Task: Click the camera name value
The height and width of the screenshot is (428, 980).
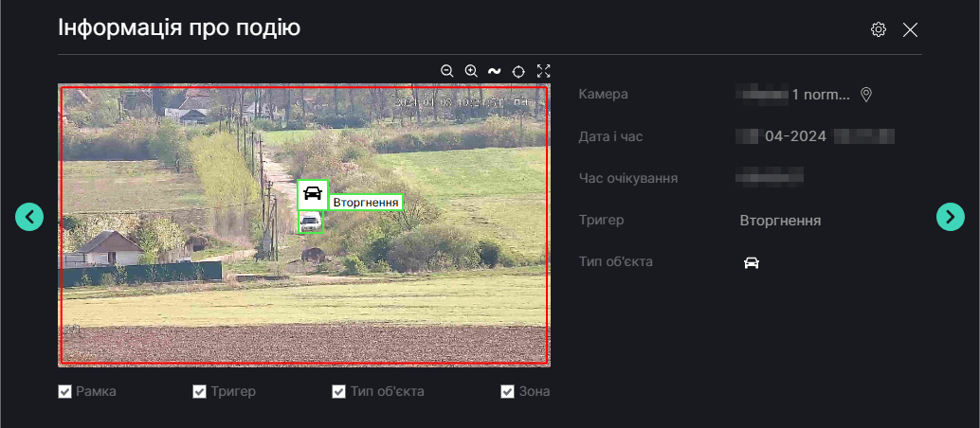Action: (x=796, y=95)
